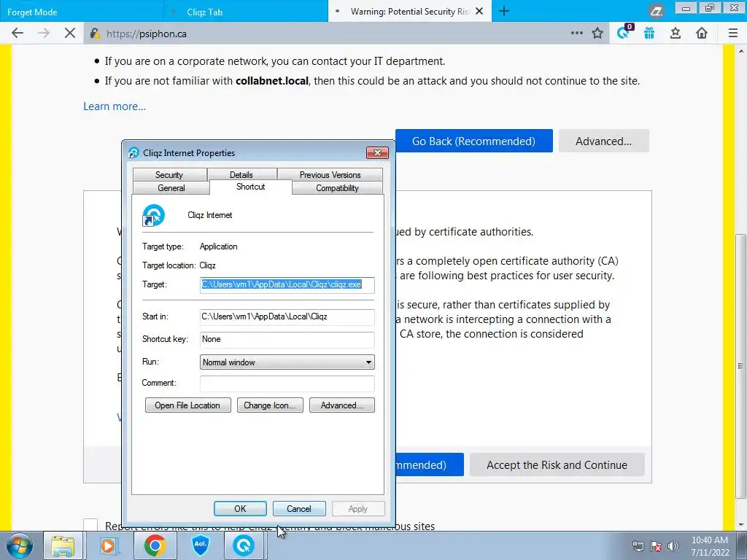Open Windows Explorer from the taskbar

point(63,545)
